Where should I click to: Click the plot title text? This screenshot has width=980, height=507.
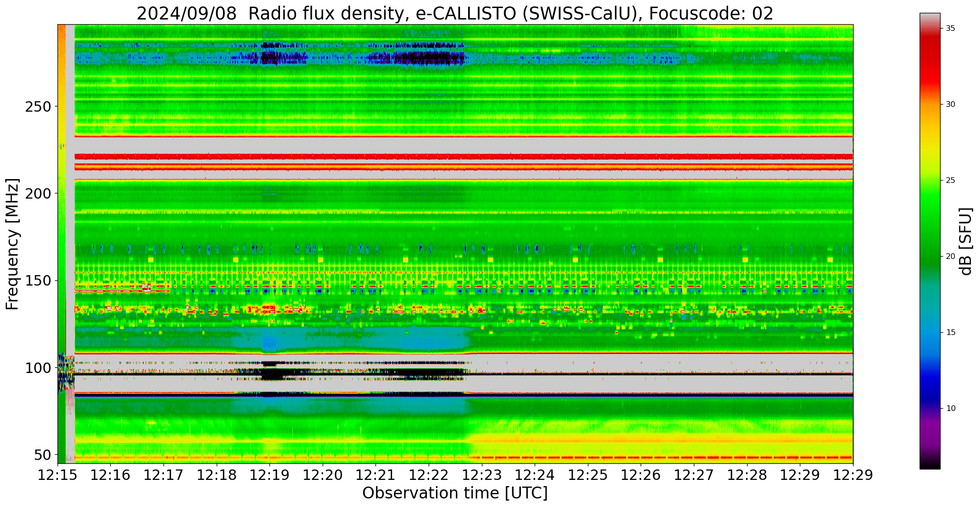tap(455, 13)
